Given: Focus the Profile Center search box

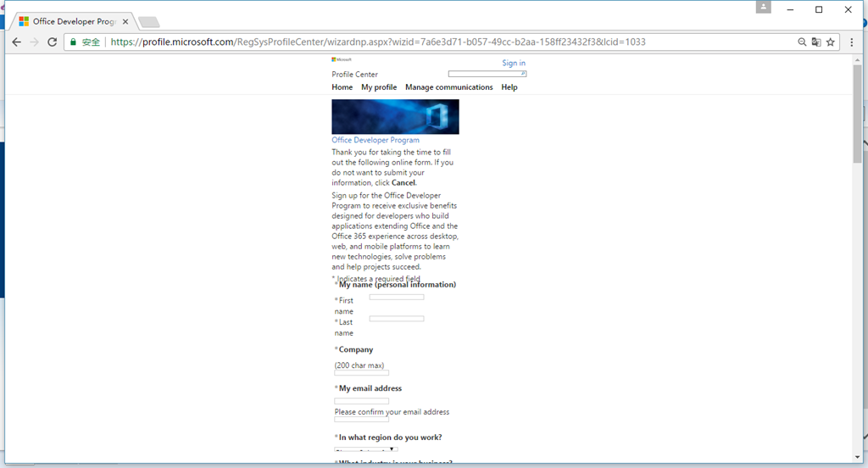Looking at the screenshot, I should click(487, 74).
